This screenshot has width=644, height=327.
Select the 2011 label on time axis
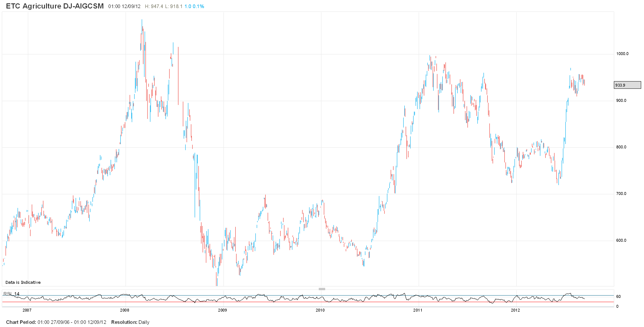tap(417, 310)
